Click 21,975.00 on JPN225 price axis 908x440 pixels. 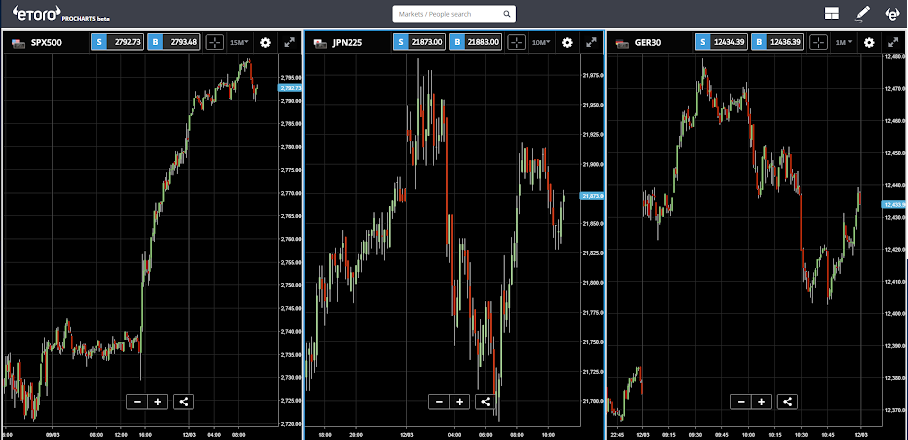[592, 75]
